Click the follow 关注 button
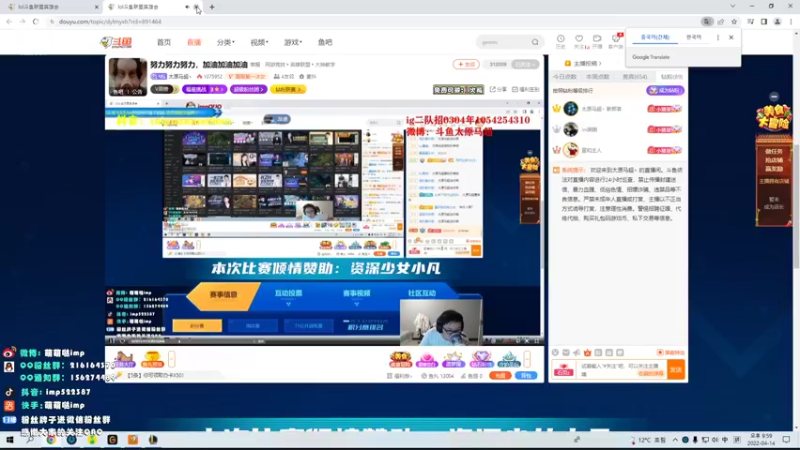 (466, 64)
